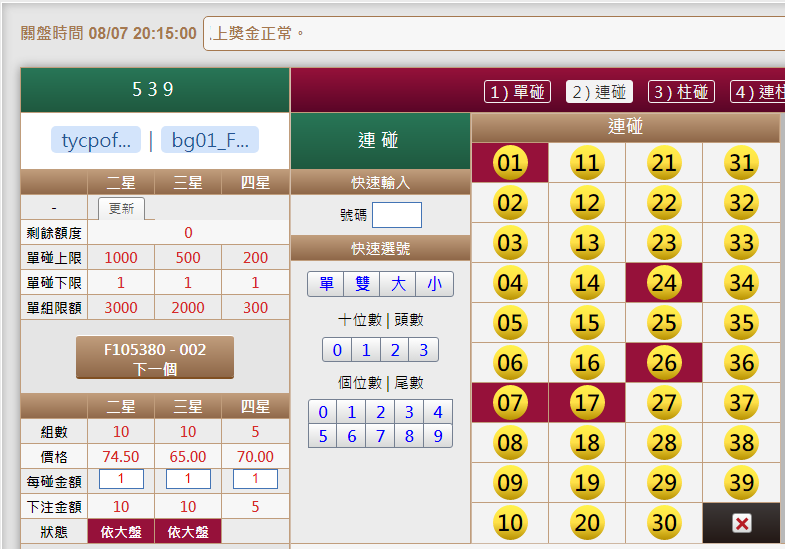Select ball number 04

click(x=510, y=283)
